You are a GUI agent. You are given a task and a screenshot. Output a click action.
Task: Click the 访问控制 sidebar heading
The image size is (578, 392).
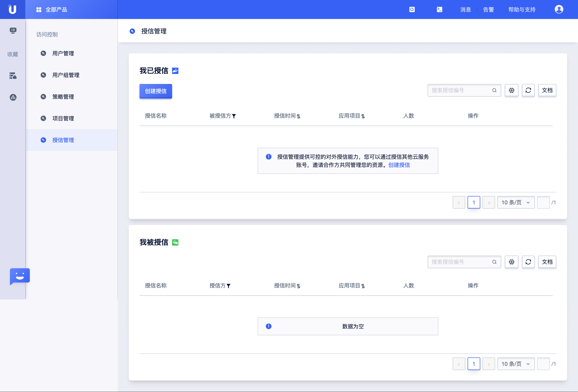[x=47, y=34]
